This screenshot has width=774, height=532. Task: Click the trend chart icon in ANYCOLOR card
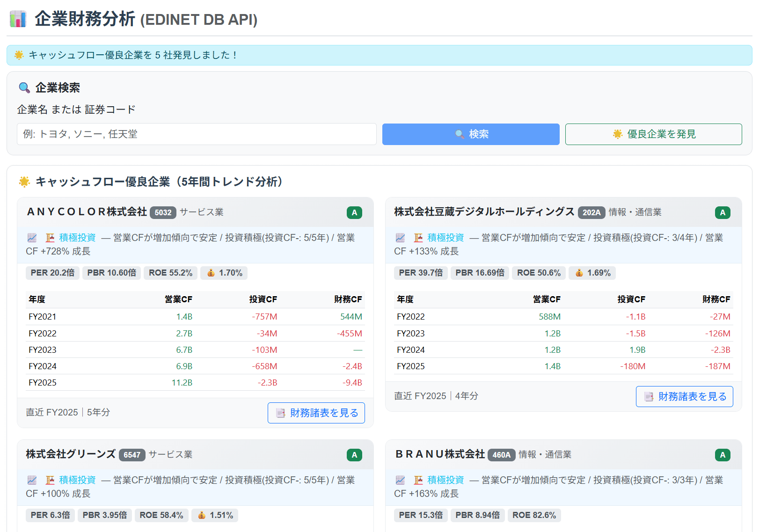pyautogui.click(x=32, y=238)
